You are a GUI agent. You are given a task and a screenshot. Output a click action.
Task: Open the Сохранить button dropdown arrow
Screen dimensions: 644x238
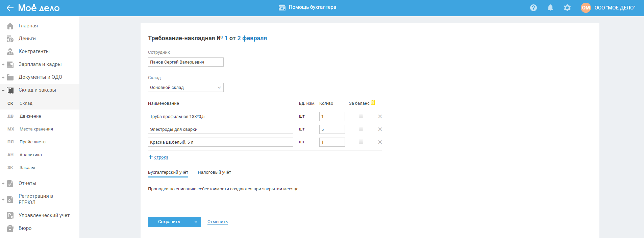(x=196, y=222)
